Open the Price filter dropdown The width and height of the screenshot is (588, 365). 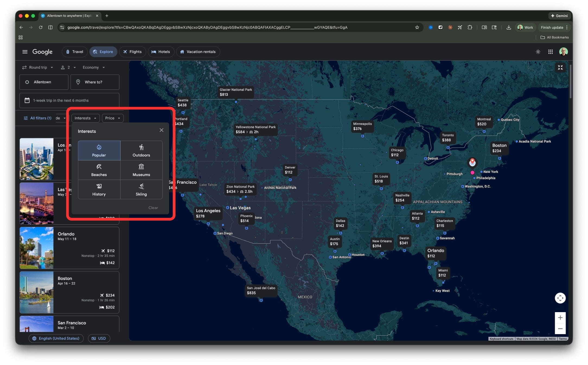(x=113, y=118)
